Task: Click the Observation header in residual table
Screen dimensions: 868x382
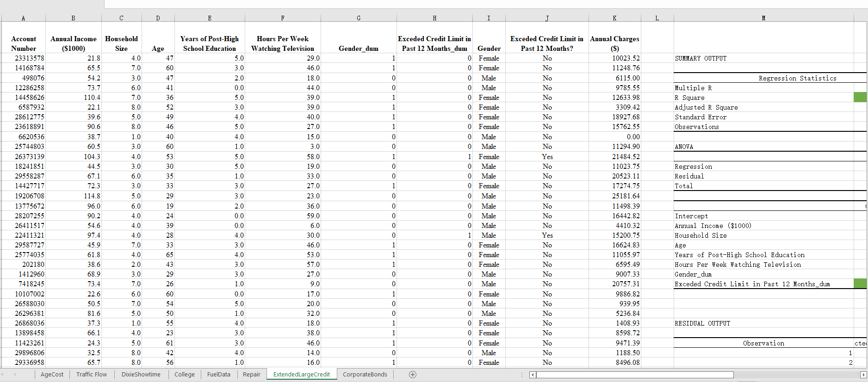Action: click(763, 343)
